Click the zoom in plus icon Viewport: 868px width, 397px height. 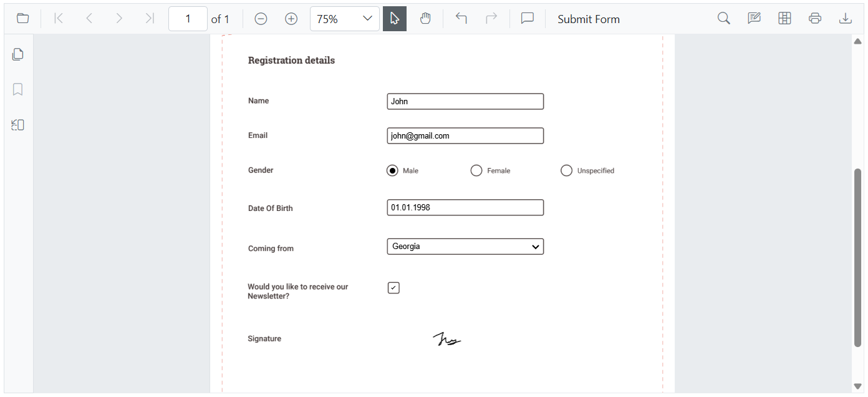click(291, 19)
